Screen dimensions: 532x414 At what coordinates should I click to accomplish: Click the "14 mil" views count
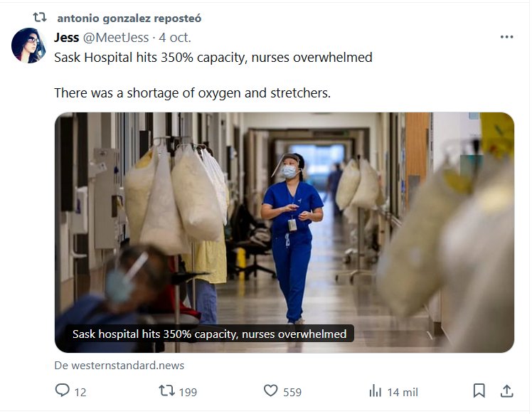[402, 392]
